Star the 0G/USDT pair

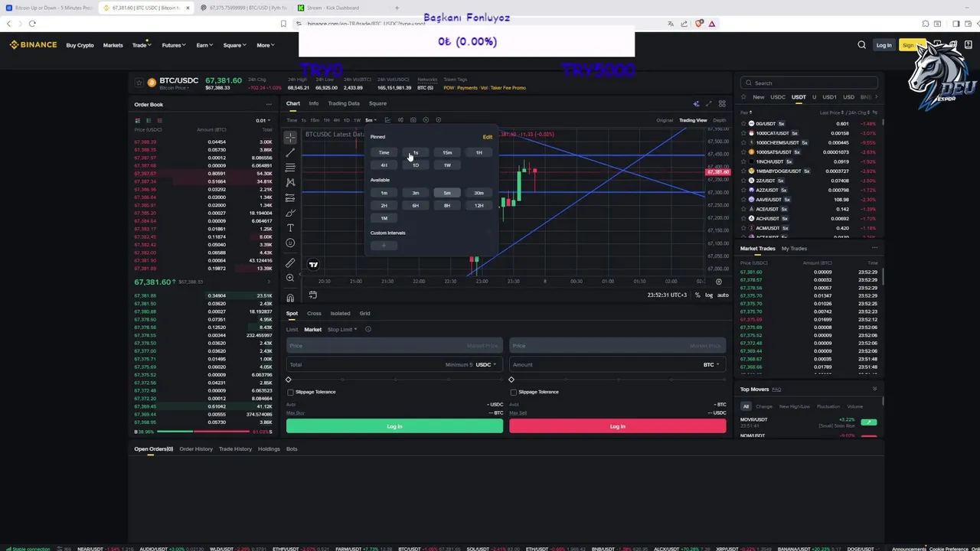tap(743, 123)
